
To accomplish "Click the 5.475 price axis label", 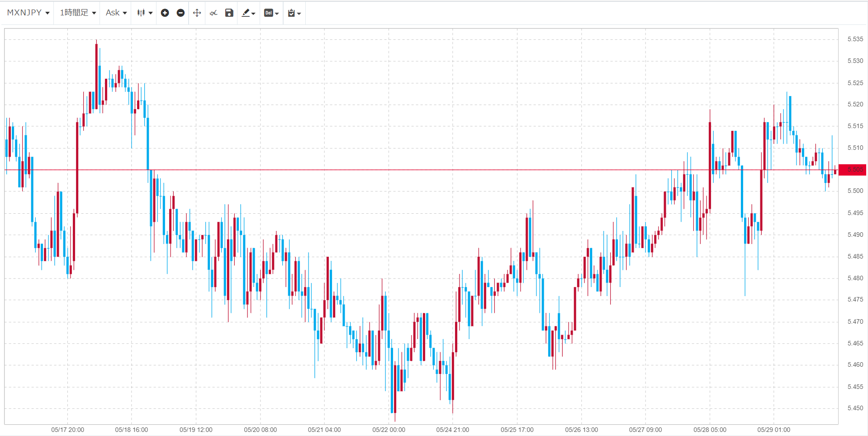I will pyautogui.click(x=855, y=300).
